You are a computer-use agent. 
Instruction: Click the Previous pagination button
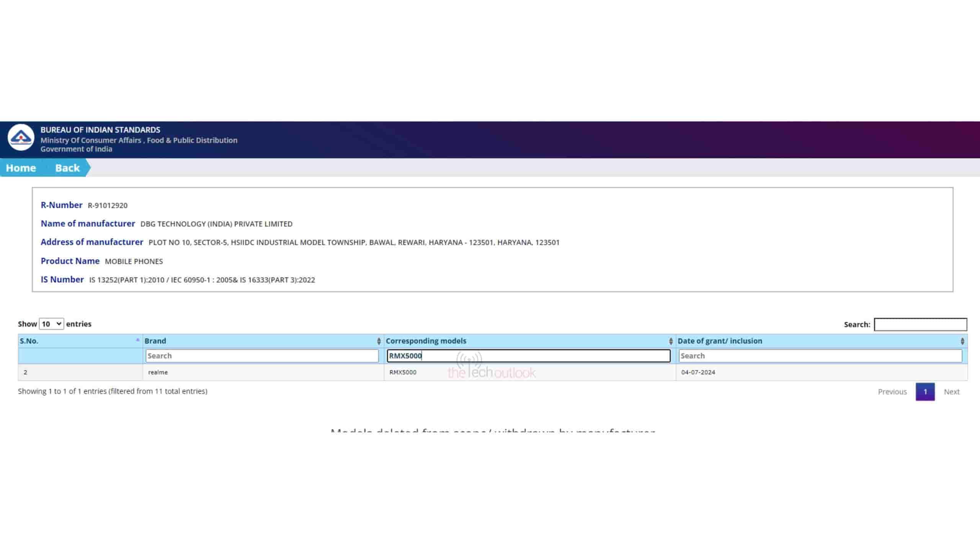tap(892, 392)
